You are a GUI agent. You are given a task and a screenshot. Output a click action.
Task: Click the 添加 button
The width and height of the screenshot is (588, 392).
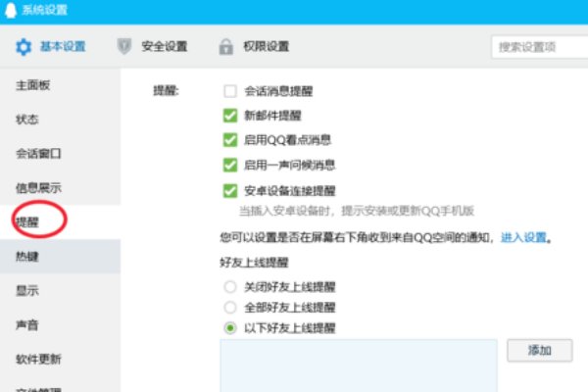click(x=540, y=351)
